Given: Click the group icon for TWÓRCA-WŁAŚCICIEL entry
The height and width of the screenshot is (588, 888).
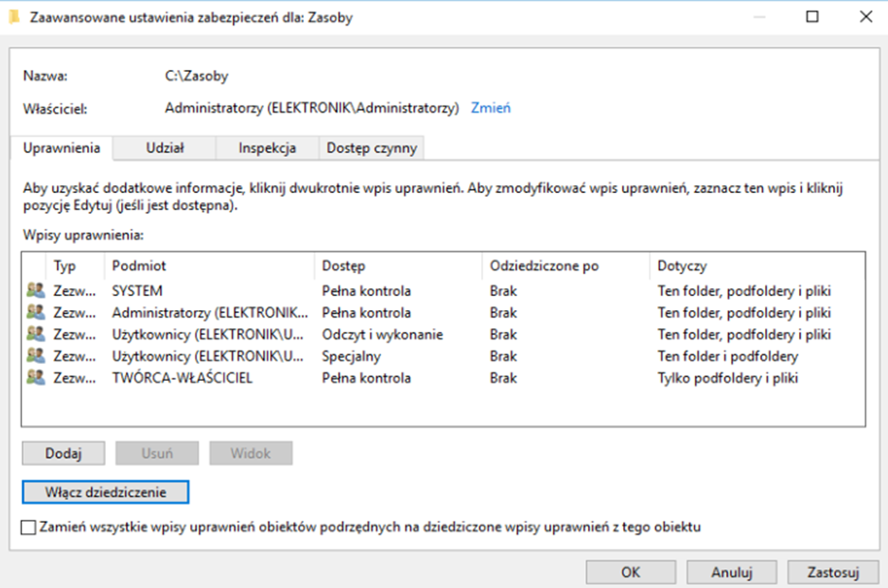Looking at the screenshot, I should tap(36, 378).
